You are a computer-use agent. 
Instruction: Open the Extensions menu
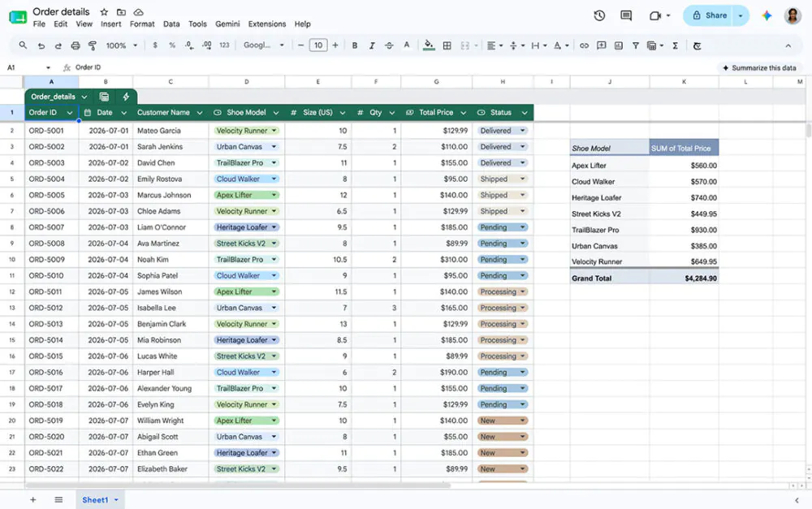(x=266, y=24)
